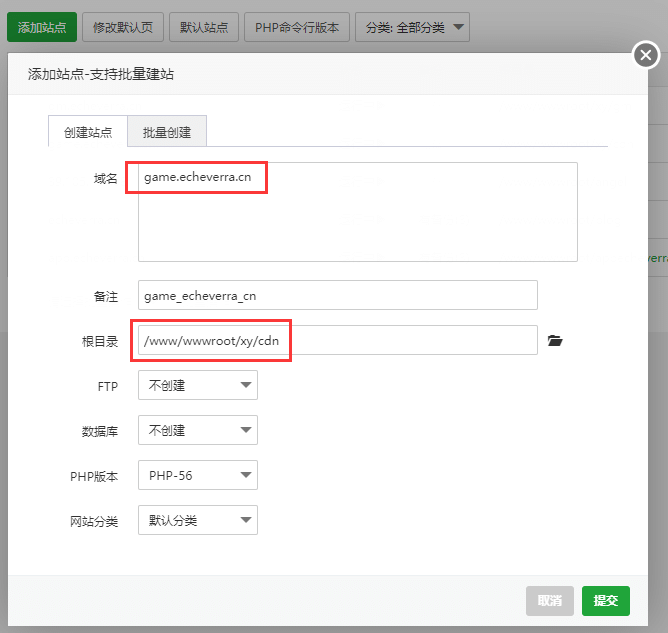Choose PHP版本 from PHP-56 dropdown
668x633 pixels.
198,475
